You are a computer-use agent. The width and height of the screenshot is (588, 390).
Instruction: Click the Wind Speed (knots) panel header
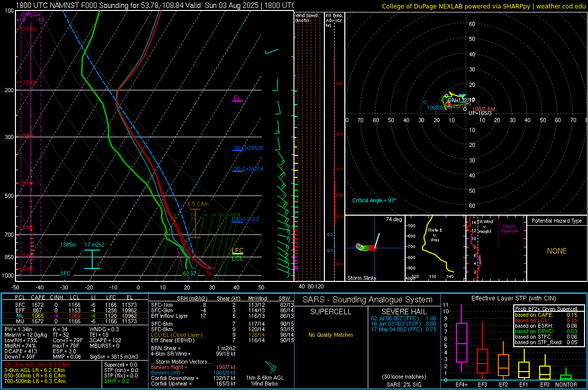(x=306, y=17)
